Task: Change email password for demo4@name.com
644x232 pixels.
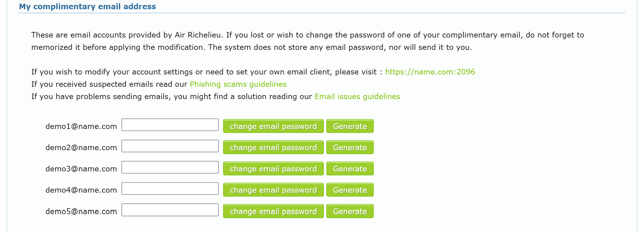Action: click(x=273, y=190)
